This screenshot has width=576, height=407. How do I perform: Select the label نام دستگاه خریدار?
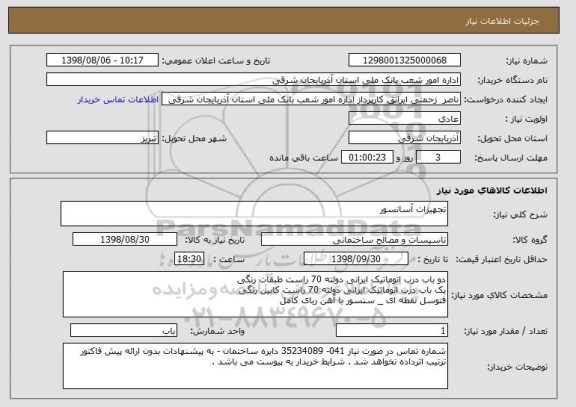point(512,80)
